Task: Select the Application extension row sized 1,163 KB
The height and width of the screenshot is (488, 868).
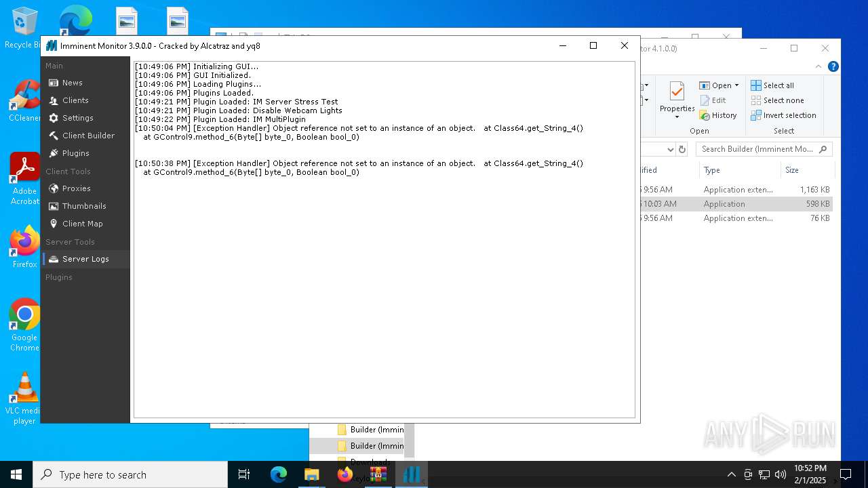Action: 736,190
